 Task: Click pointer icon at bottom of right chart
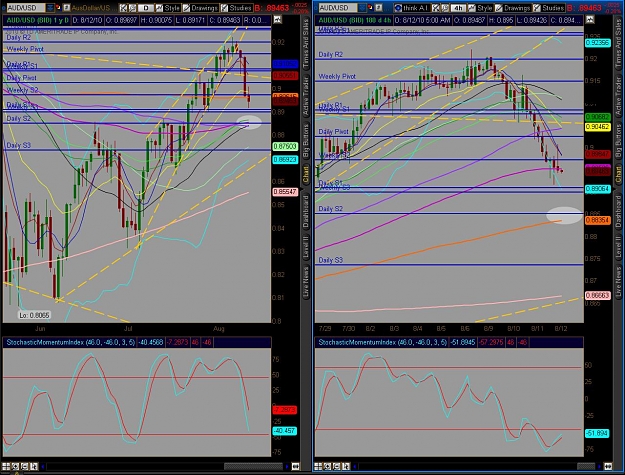click(x=346, y=466)
